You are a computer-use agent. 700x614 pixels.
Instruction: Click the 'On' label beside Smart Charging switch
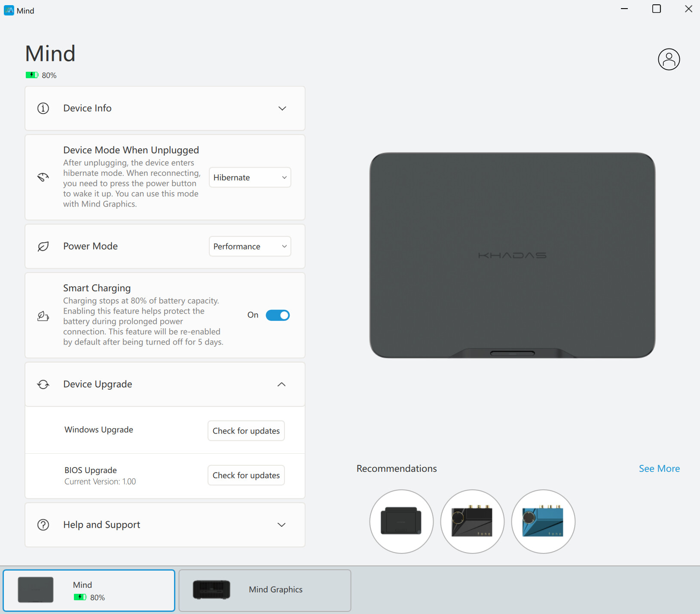(253, 315)
